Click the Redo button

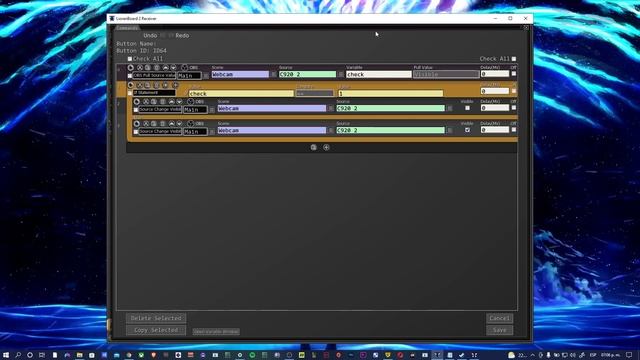coord(182,36)
